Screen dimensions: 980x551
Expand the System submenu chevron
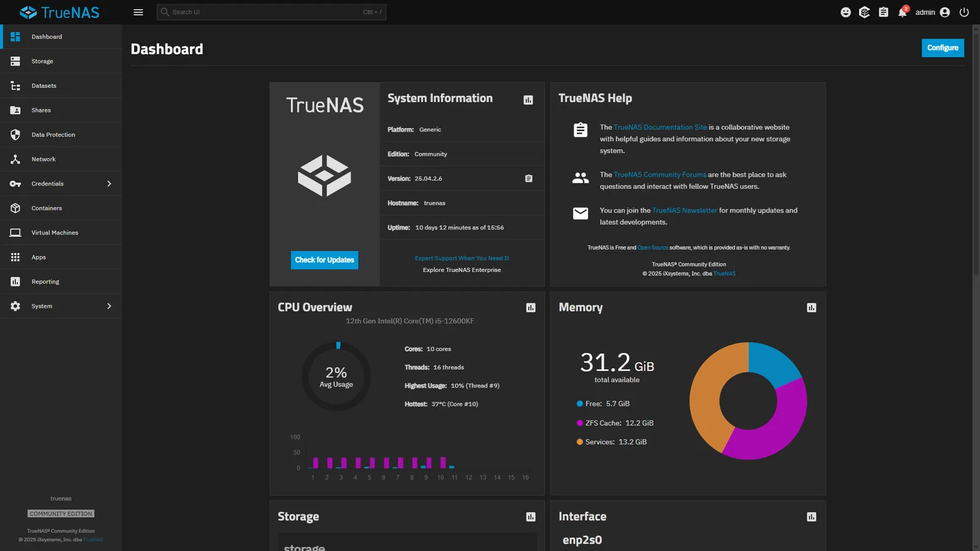click(109, 306)
